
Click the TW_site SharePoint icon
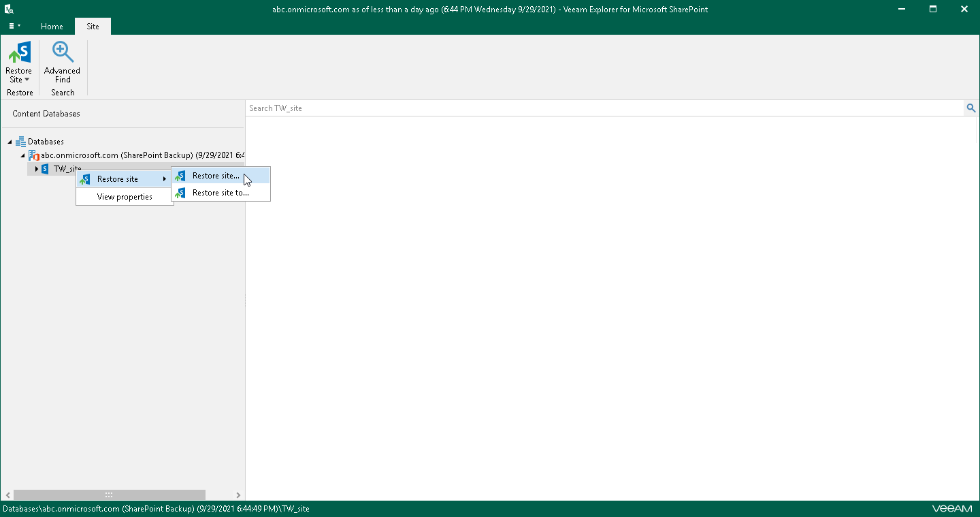46,169
